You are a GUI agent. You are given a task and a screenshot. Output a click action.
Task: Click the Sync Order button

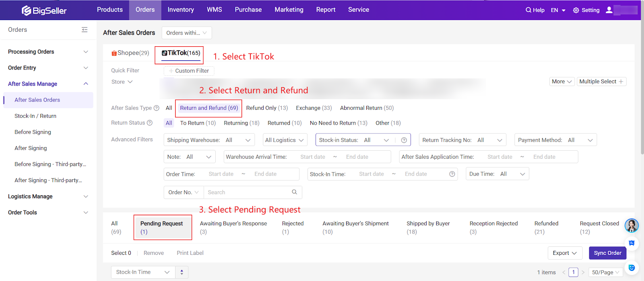coord(607,253)
